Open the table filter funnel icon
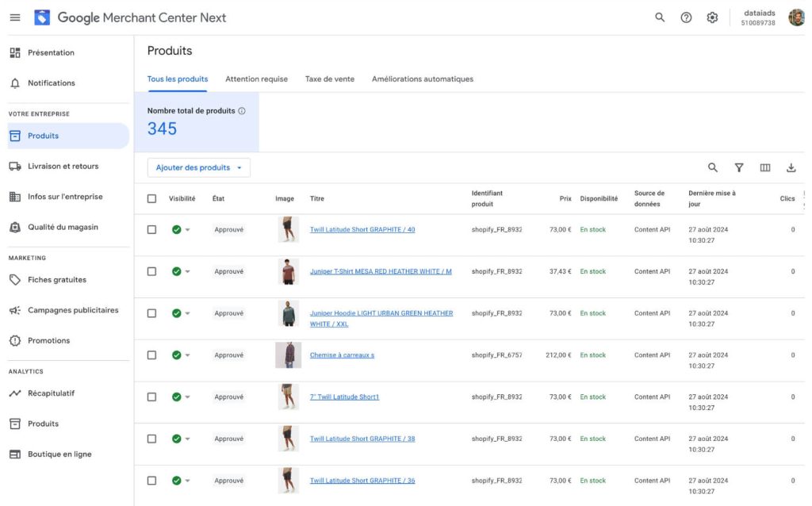 [x=739, y=168]
